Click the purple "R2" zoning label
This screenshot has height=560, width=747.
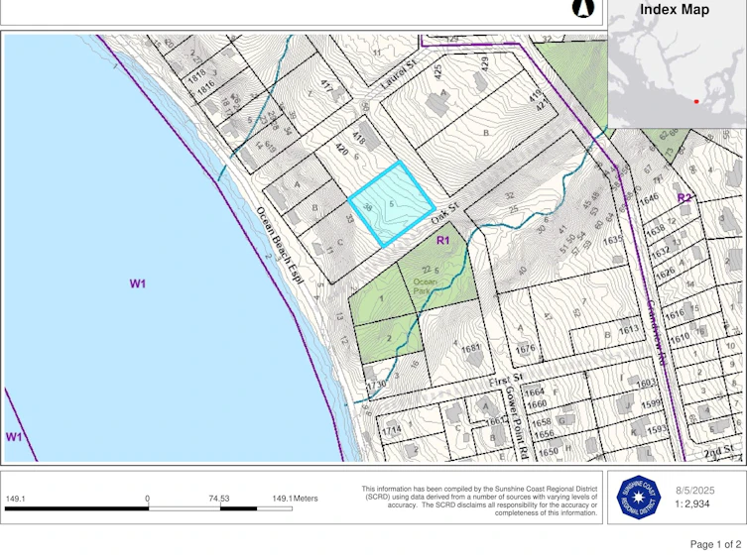(685, 198)
